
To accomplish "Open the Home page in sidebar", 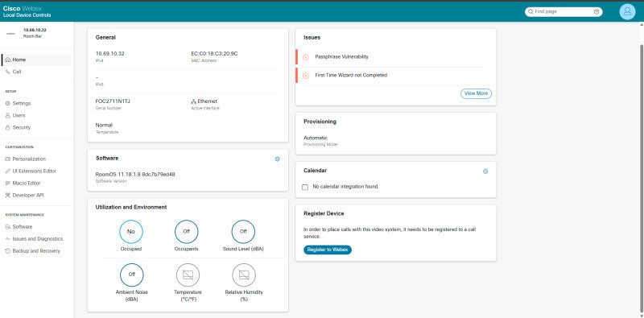I will pyautogui.click(x=36, y=60).
